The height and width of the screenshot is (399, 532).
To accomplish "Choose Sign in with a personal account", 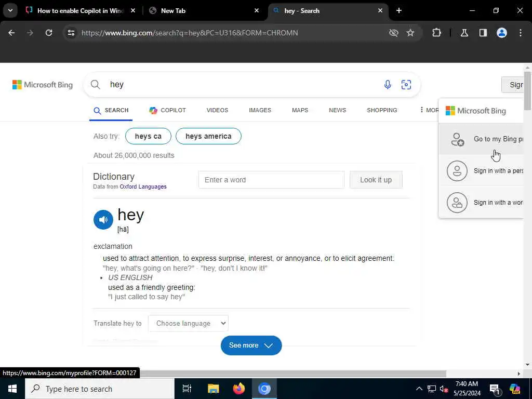I will coord(481,170).
